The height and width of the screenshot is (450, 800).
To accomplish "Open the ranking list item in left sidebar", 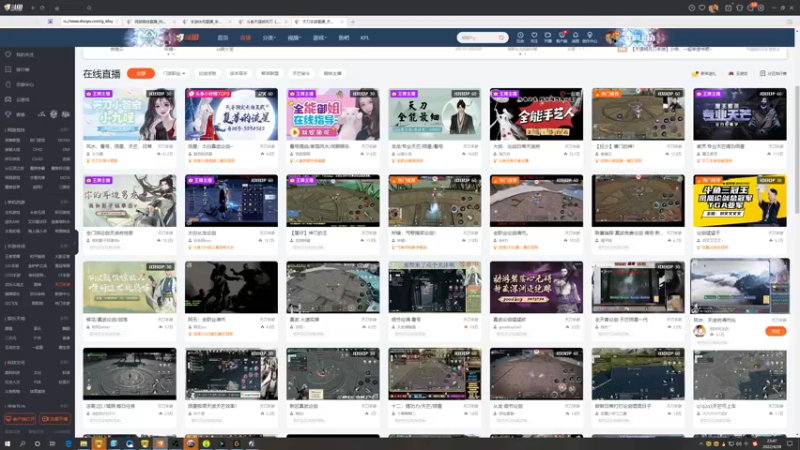I will click(x=19, y=69).
